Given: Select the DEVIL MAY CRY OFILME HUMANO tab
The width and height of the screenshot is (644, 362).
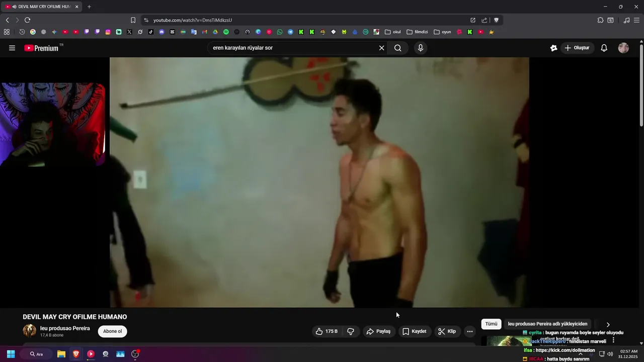Looking at the screenshot, I should 41,7.
